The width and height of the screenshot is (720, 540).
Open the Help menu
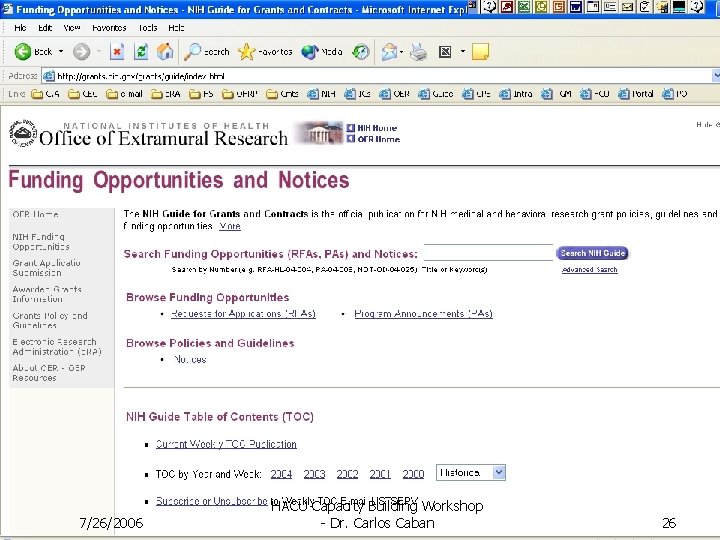tap(176, 28)
